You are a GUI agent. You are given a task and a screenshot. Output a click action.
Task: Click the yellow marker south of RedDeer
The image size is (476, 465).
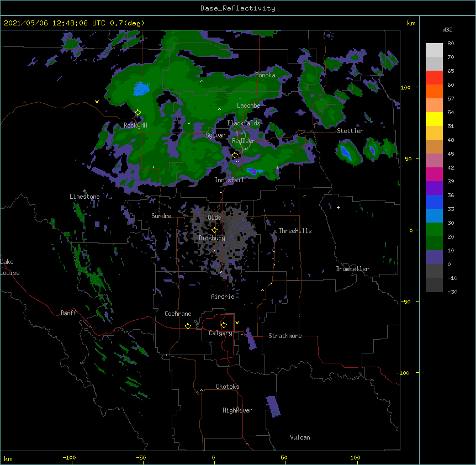[235, 155]
